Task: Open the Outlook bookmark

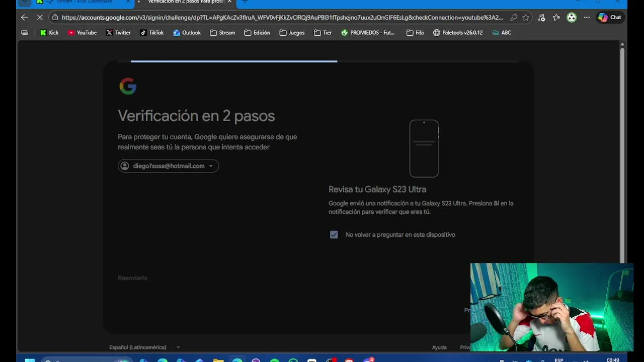Action: (x=187, y=33)
